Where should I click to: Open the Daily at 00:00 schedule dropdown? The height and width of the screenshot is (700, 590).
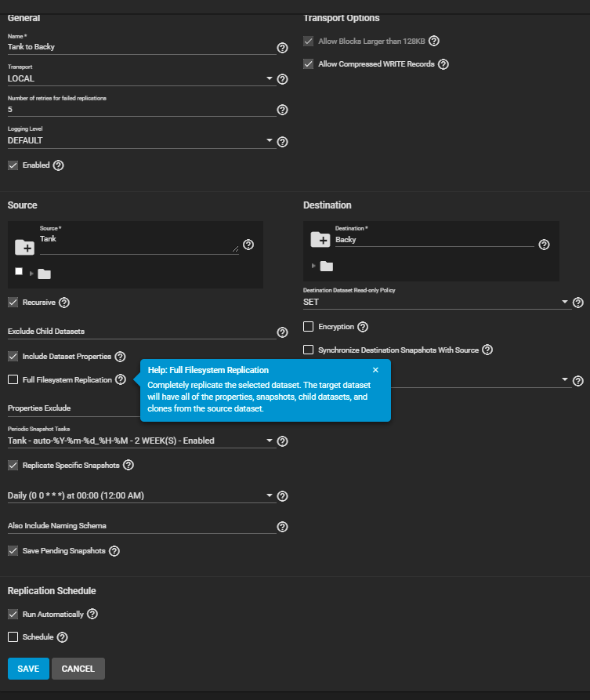click(142, 495)
